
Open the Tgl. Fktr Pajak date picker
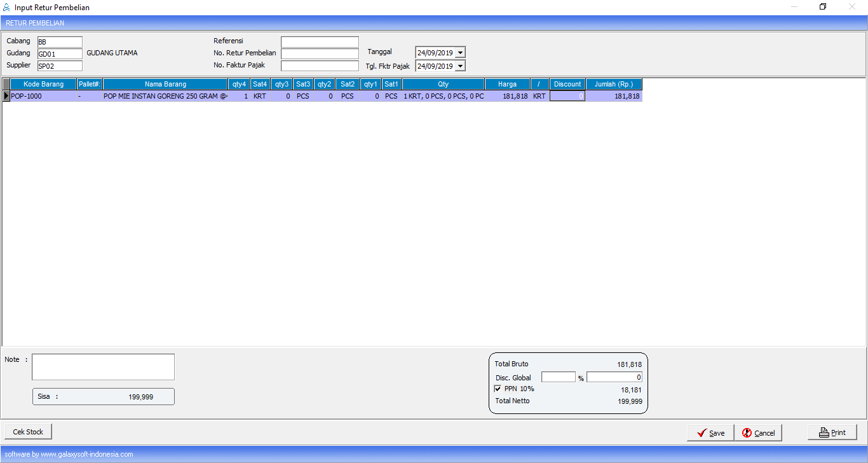tap(461, 66)
